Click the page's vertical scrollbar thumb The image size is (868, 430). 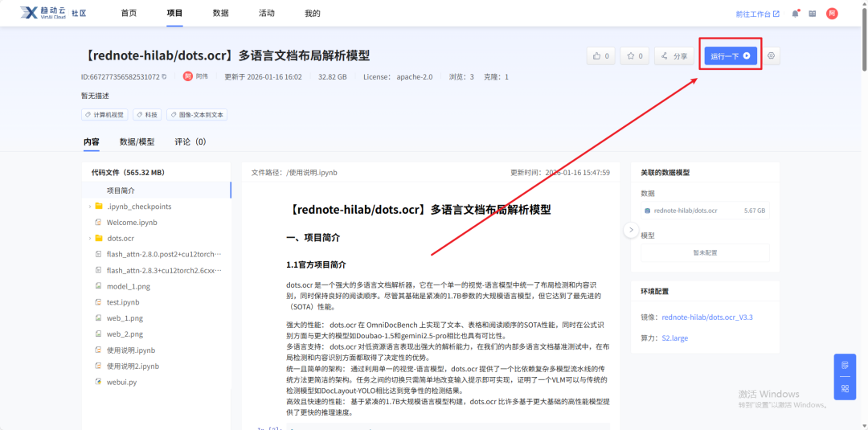click(x=865, y=38)
